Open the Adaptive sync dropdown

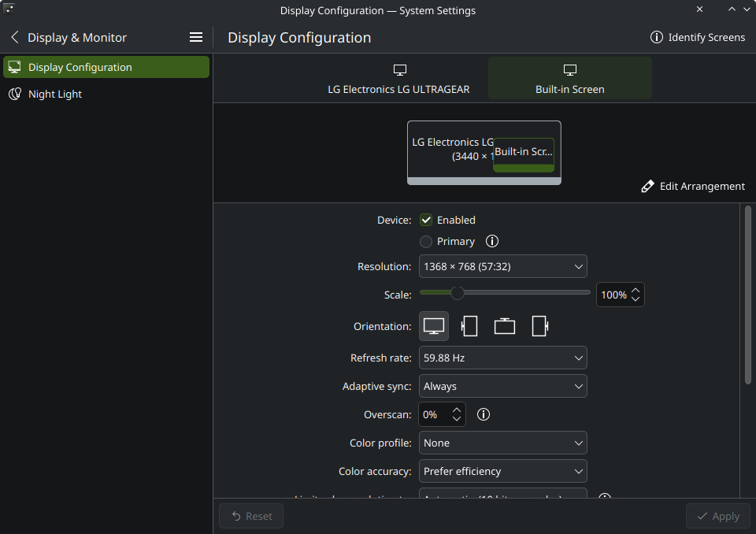[x=503, y=387]
